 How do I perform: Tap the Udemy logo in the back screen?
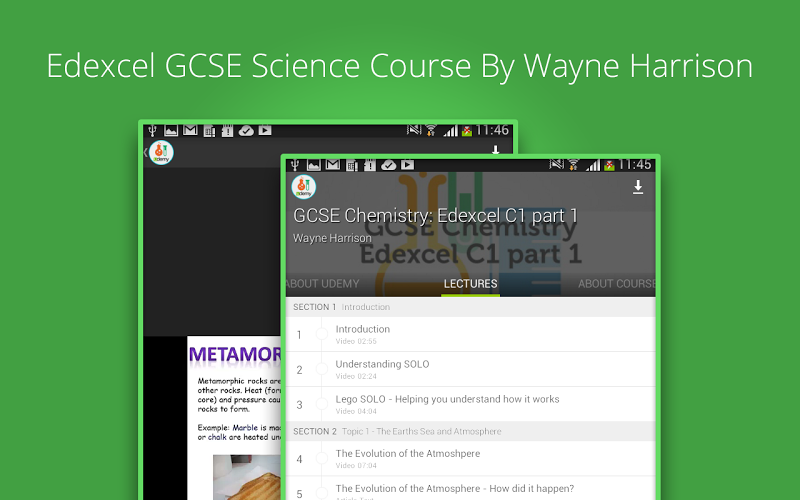[x=161, y=153]
